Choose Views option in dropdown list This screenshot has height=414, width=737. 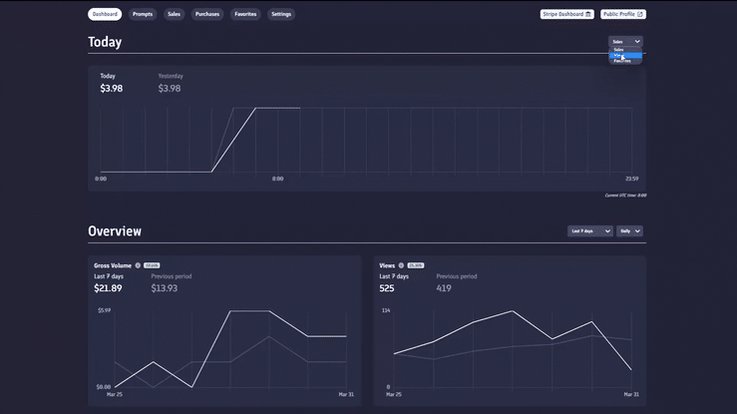tap(626, 55)
